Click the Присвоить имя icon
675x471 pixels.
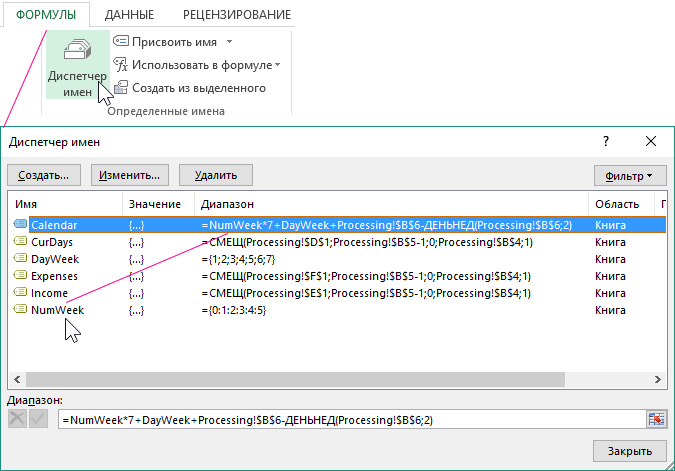click(121, 42)
